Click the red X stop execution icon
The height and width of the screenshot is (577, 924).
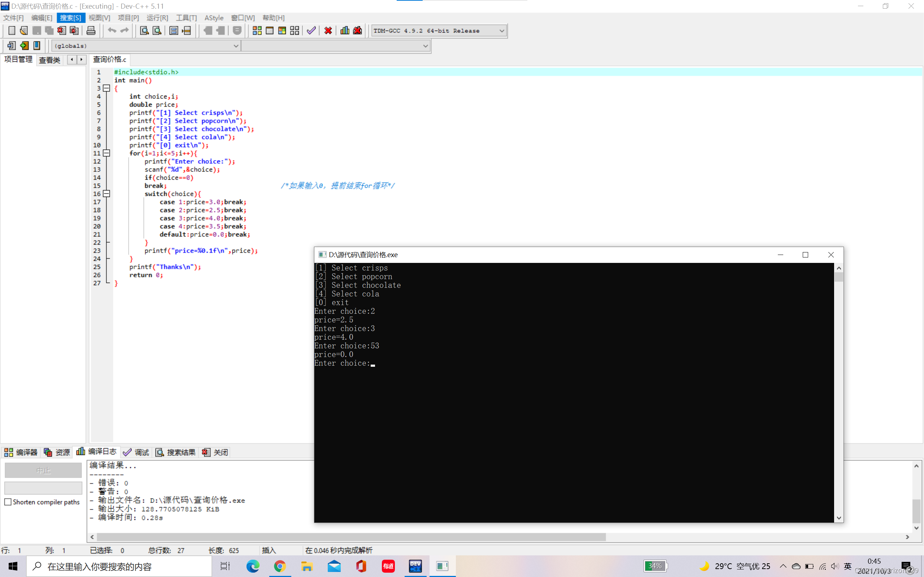click(x=328, y=31)
